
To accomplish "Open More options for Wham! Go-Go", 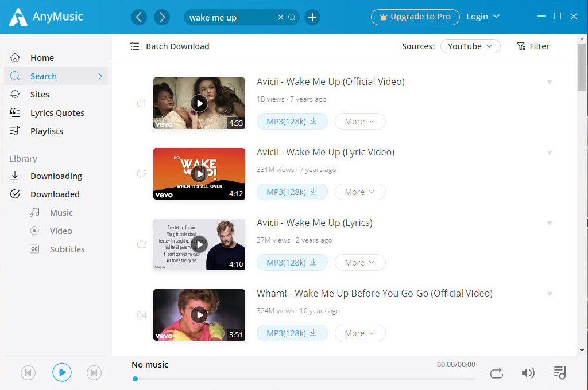I will [x=360, y=333].
